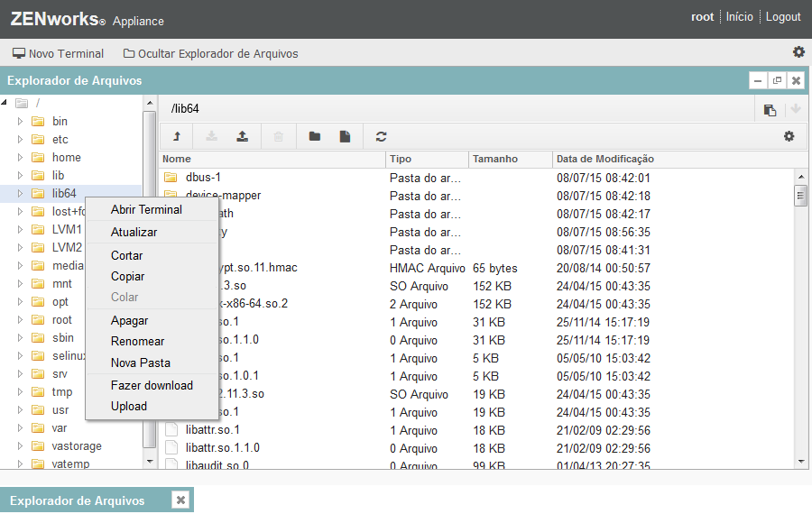
Task: Choose Abrir Terminal from context menu
Action: tap(146, 209)
